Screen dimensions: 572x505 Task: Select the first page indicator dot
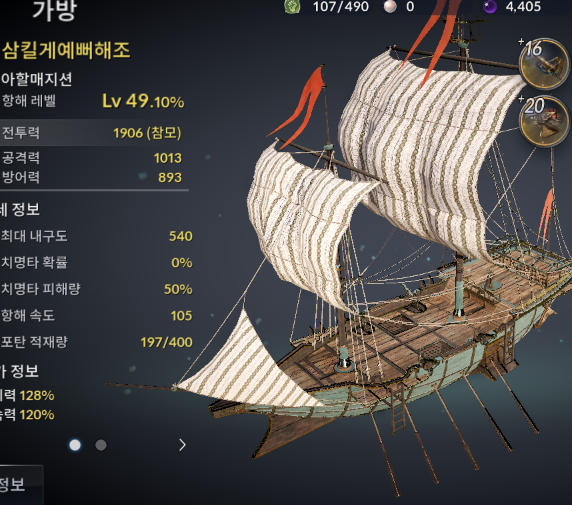[75, 445]
